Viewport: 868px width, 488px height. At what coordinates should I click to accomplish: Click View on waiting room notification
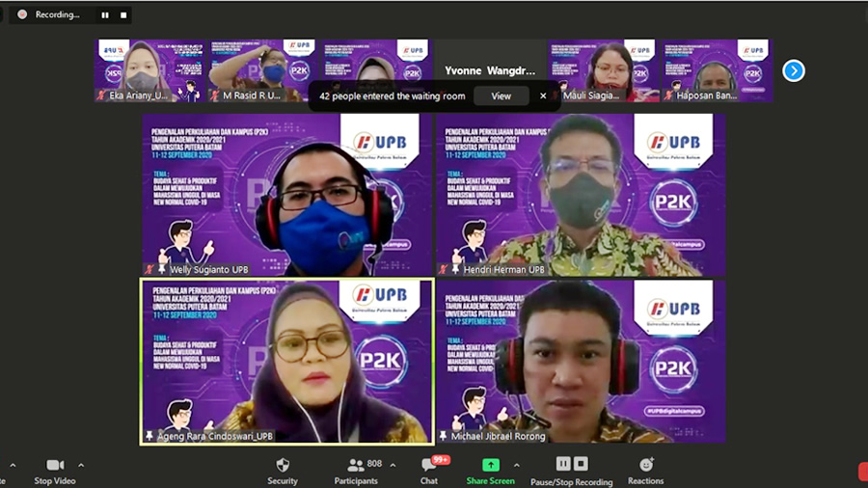coord(501,95)
